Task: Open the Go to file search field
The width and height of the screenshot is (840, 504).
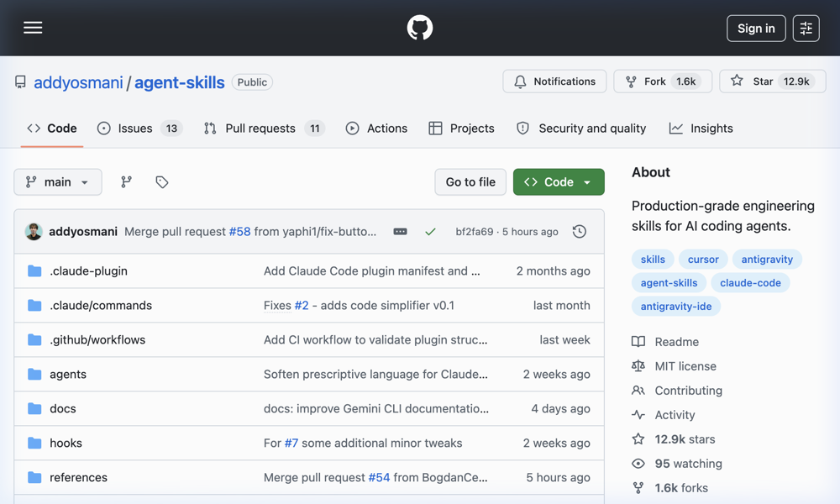Action: click(470, 182)
